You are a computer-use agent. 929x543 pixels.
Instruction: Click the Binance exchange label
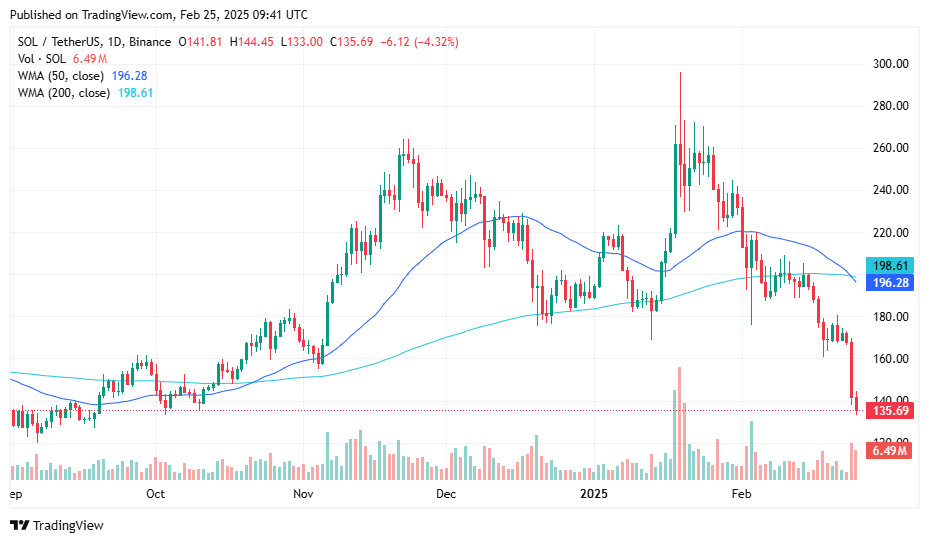click(150, 41)
